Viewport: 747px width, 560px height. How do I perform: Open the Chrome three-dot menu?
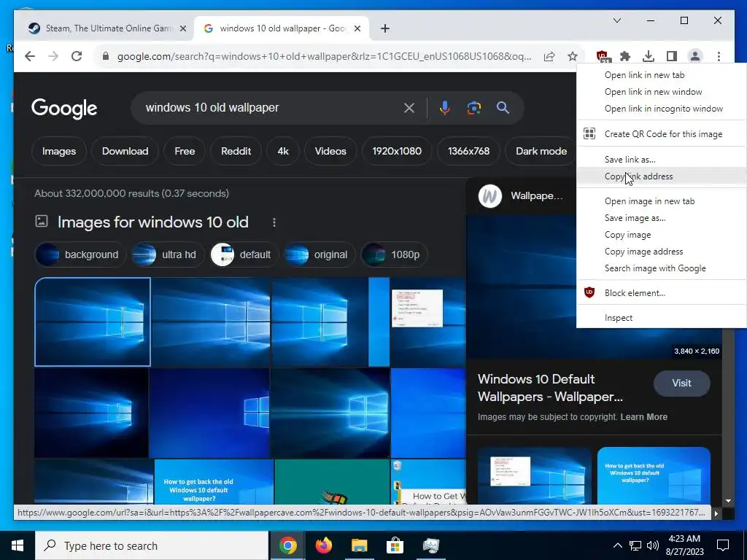719,56
